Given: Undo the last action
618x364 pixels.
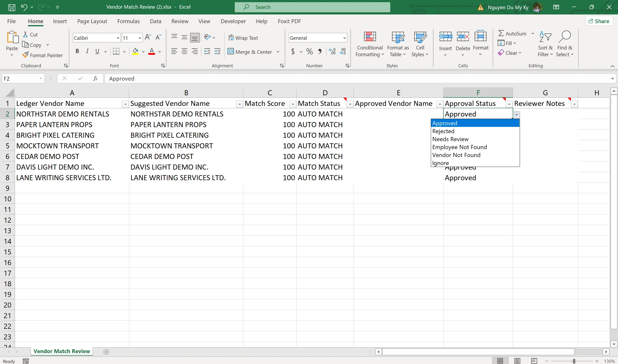Looking at the screenshot, I should tap(24, 7).
